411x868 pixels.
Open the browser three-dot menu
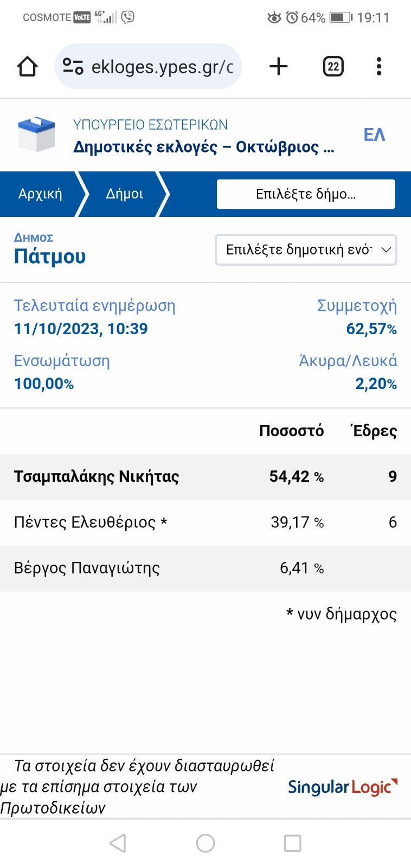coord(379,67)
